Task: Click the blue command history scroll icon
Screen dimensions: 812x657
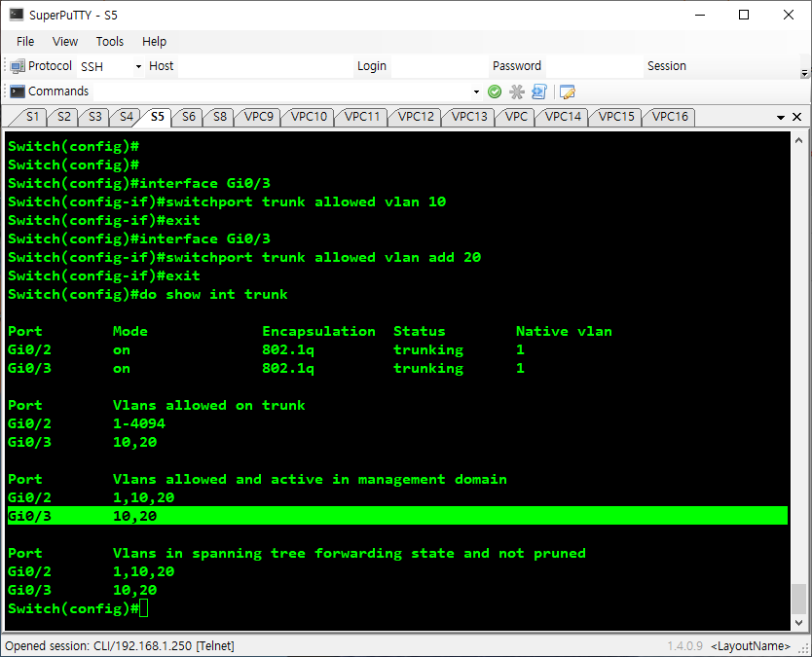Action: [x=539, y=91]
